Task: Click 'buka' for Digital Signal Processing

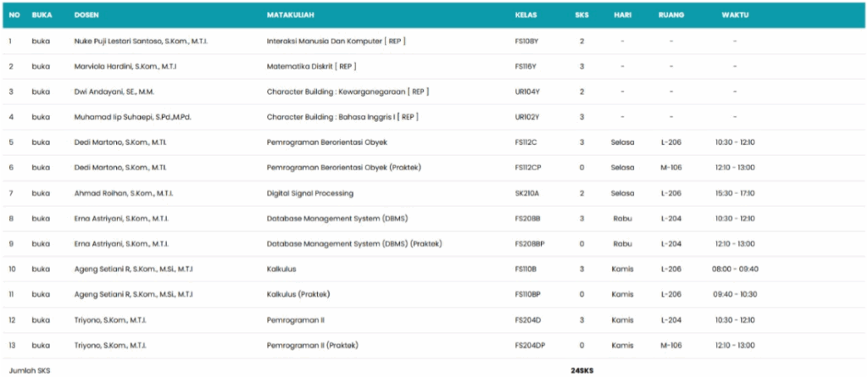Action: click(x=42, y=193)
